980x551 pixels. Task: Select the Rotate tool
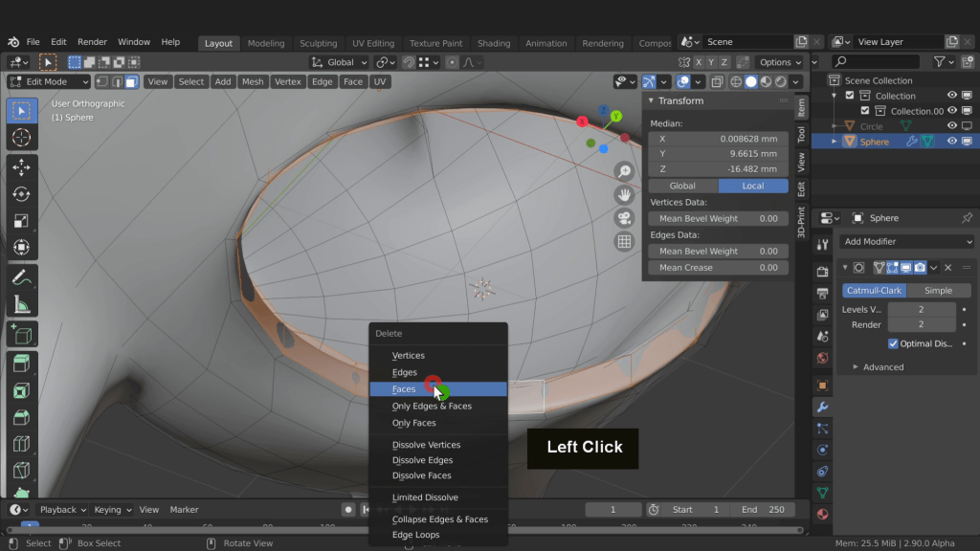[x=21, y=193]
